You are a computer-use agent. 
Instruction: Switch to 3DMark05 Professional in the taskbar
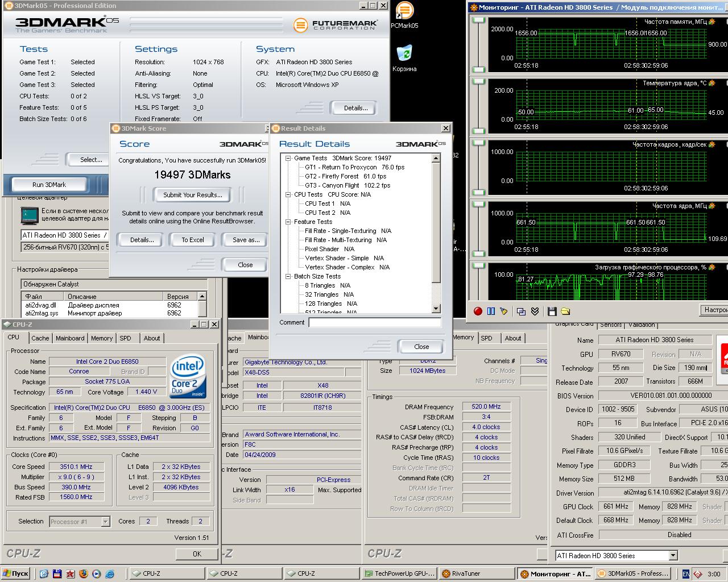click(x=632, y=573)
